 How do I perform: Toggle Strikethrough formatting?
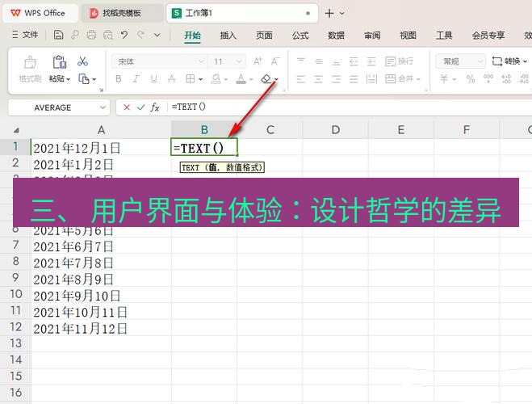point(172,78)
